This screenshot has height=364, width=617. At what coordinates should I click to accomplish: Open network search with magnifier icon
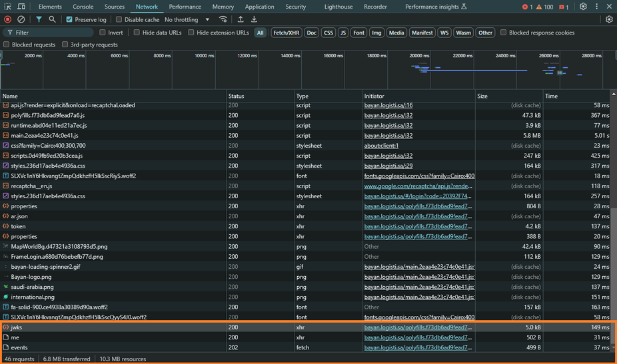(x=52, y=20)
